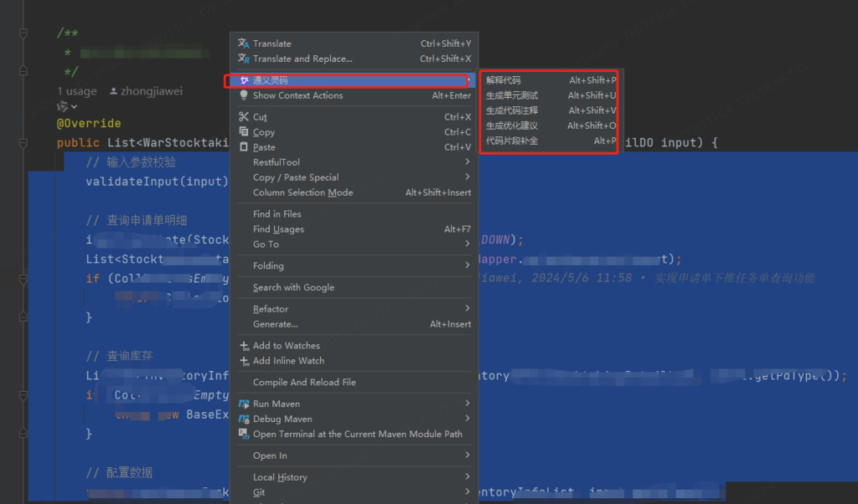Click the scissors Cut icon
The image size is (858, 504).
coord(243,117)
